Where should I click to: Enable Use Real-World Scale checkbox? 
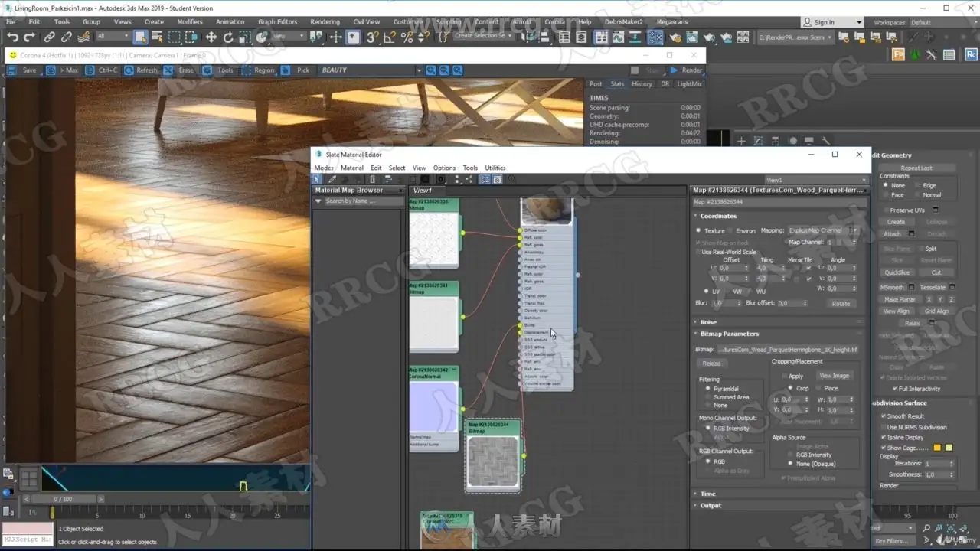pos(698,252)
